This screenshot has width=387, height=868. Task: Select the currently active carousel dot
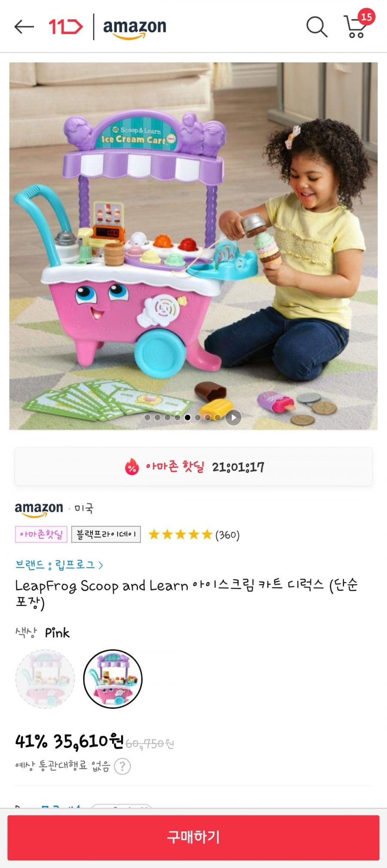(x=187, y=417)
